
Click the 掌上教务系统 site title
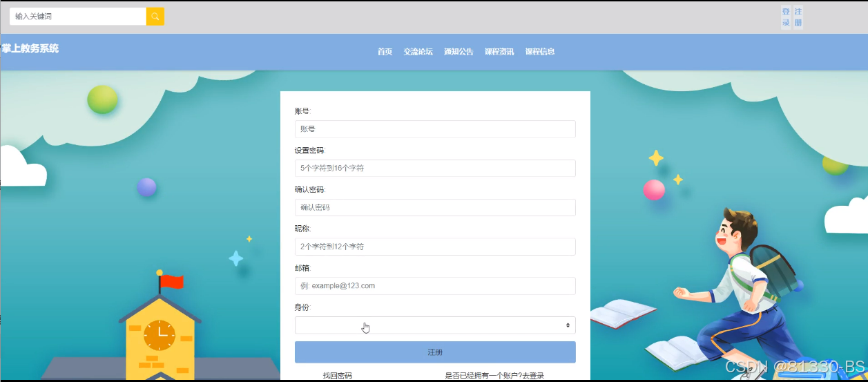click(30, 48)
